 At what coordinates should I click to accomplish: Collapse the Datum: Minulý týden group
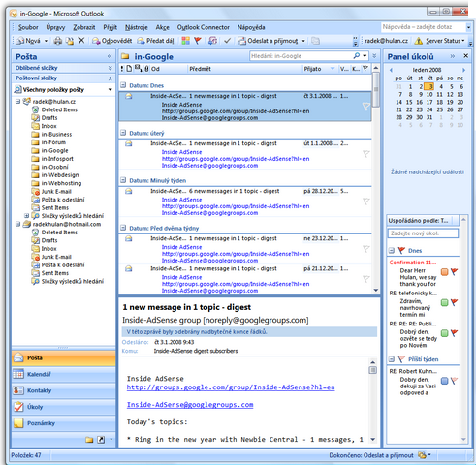click(x=123, y=180)
